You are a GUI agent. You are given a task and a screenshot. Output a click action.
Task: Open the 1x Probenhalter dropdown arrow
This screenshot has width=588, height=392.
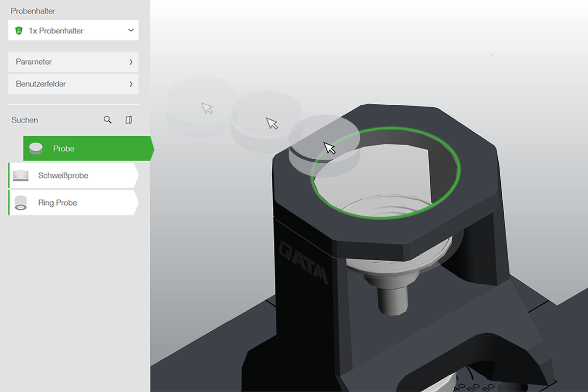click(131, 30)
